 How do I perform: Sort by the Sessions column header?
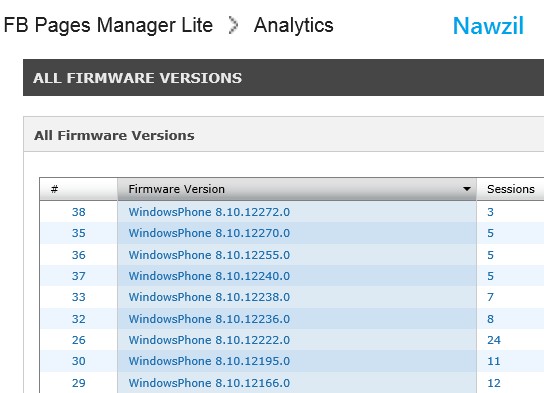pos(510,189)
